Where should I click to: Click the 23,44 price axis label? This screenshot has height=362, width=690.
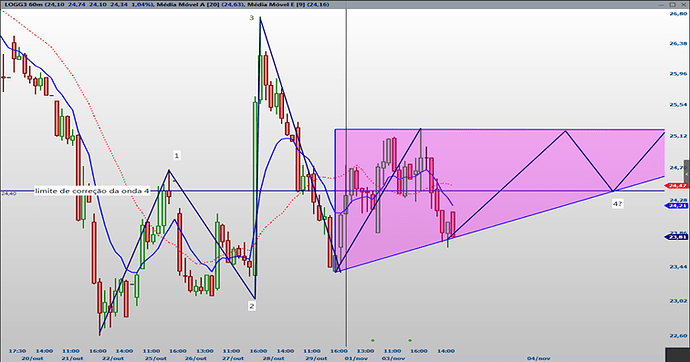tap(678, 267)
